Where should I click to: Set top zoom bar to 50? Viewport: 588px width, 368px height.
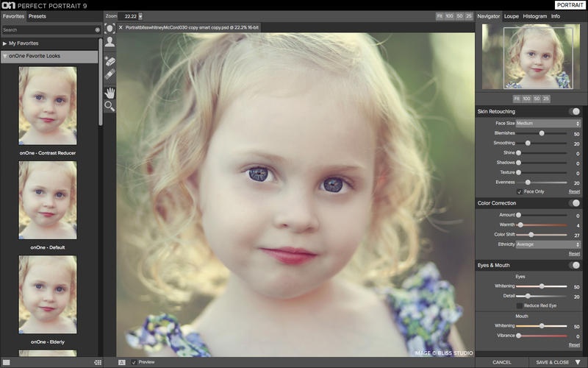pyautogui.click(x=460, y=16)
